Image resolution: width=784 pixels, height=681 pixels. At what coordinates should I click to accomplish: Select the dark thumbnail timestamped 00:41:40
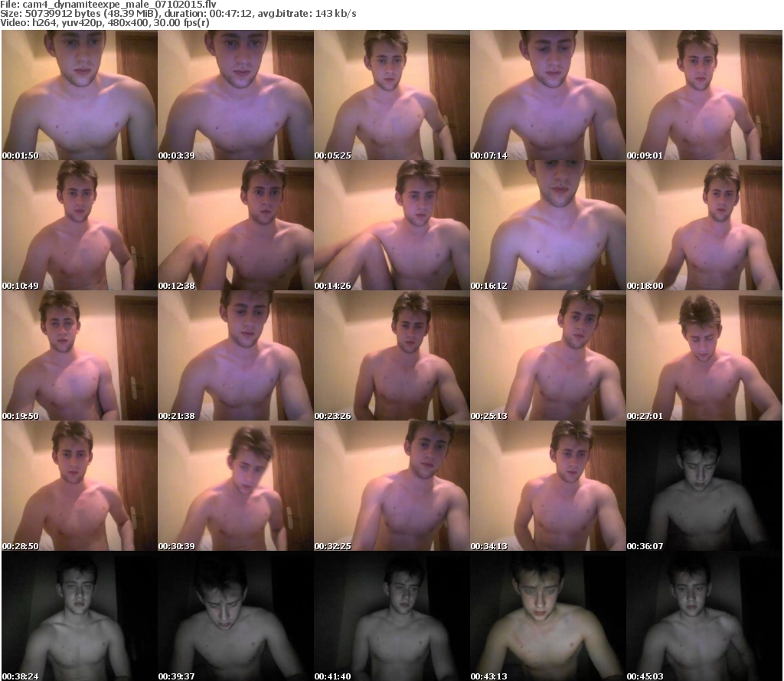point(391,616)
